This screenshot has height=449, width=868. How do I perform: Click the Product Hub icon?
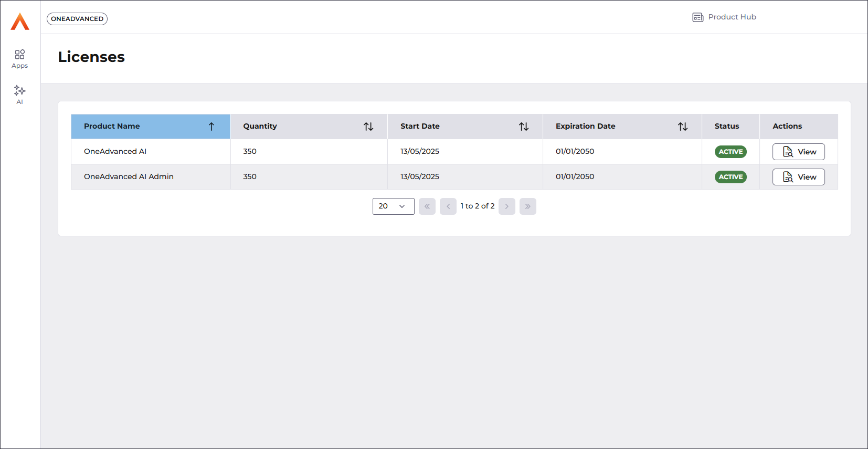pos(697,17)
